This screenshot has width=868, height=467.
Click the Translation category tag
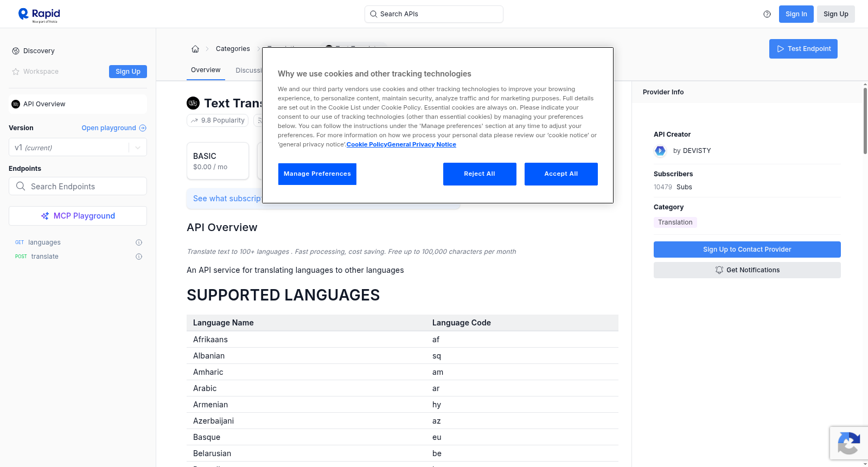[675, 222]
